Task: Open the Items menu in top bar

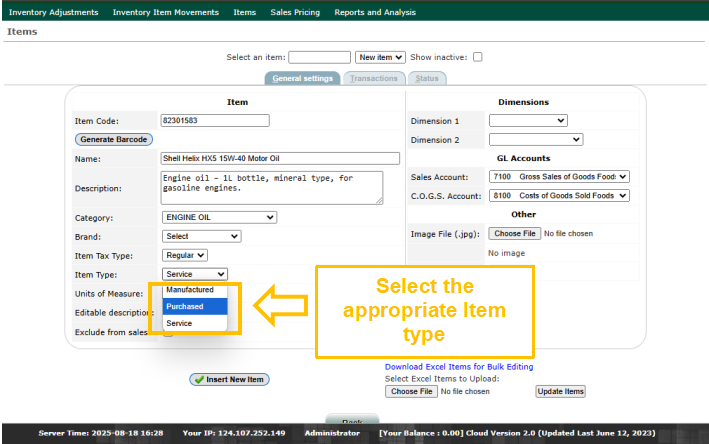Action: tap(245, 12)
